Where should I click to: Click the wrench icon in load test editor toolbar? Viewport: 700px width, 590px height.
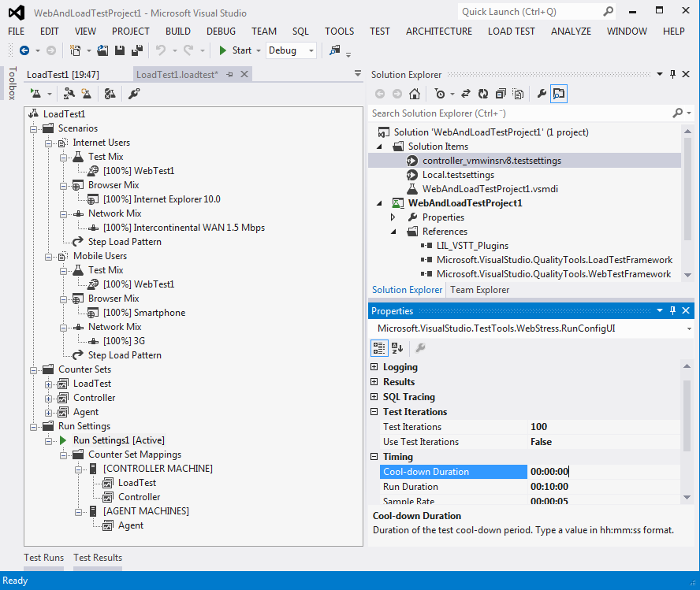[x=134, y=94]
